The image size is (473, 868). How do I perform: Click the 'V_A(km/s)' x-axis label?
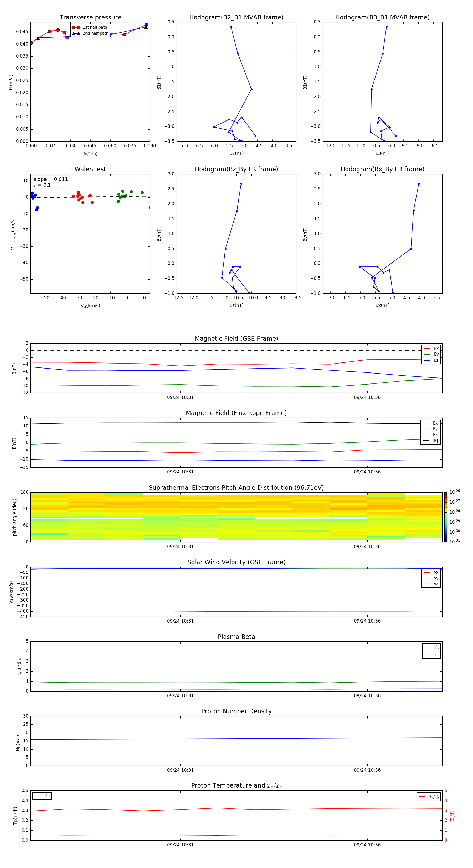(90, 306)
